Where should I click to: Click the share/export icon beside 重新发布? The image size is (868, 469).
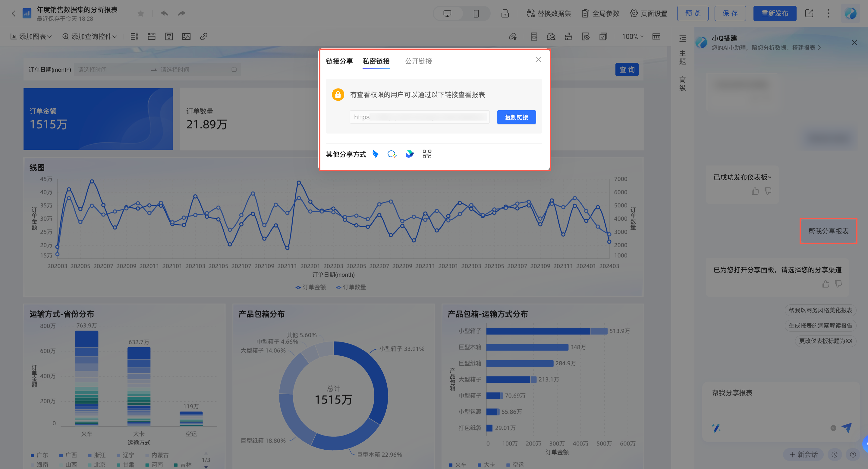pyautogui.click(x=809, y=14)
